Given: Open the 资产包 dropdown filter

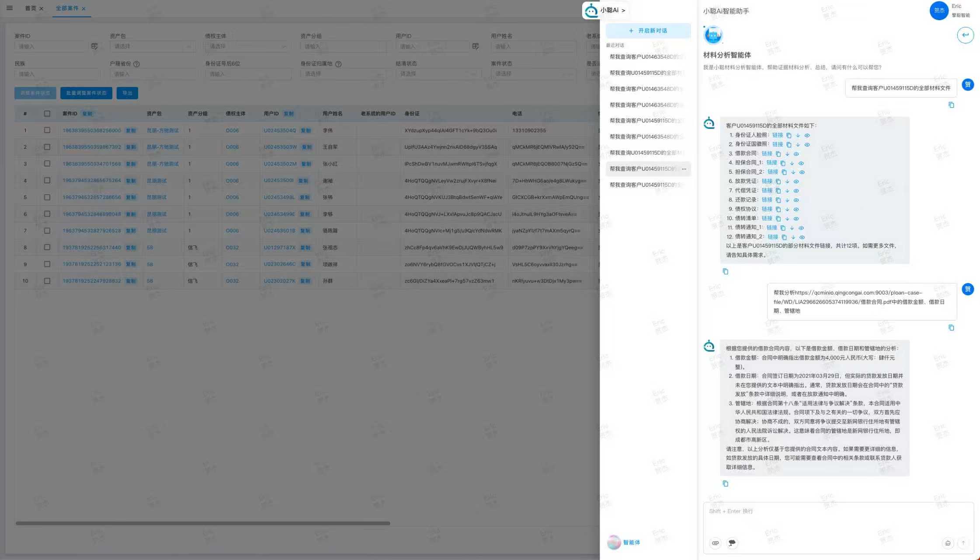Looking at the screenshot, I should coord(152,46).
